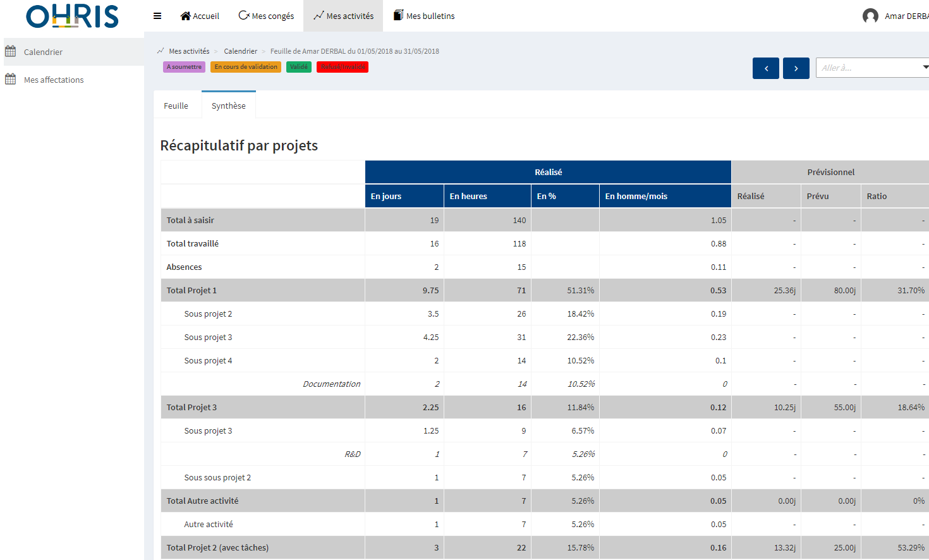
Task: Click the green "Validé" status badge
Action: point(298,67)
